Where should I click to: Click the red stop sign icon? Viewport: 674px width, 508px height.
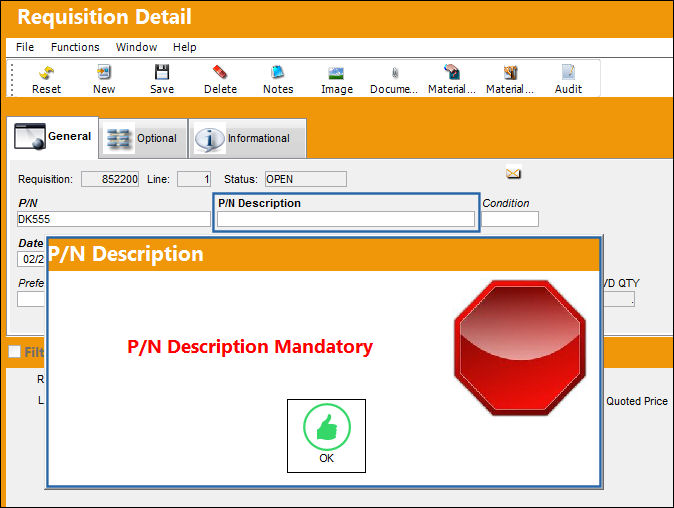(520, 348)
